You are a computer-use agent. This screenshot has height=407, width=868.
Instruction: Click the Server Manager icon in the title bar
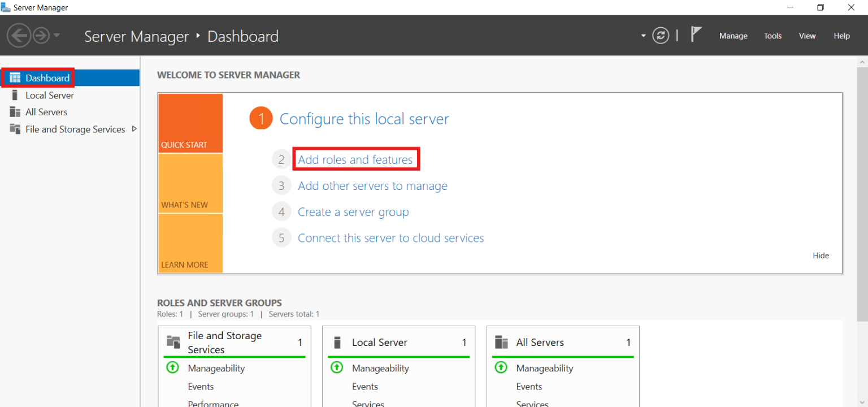coord(7,7)
